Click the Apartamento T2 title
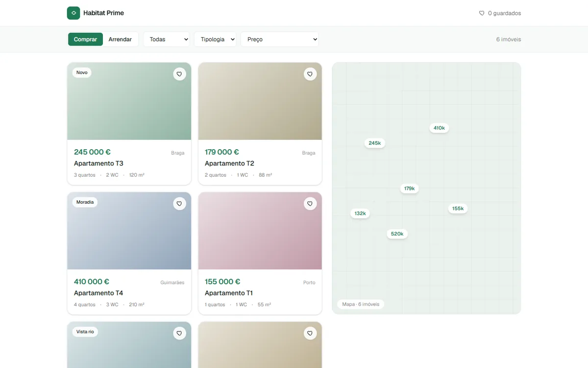Viewport: 588px width, 368px height. (x=229, y=163)
